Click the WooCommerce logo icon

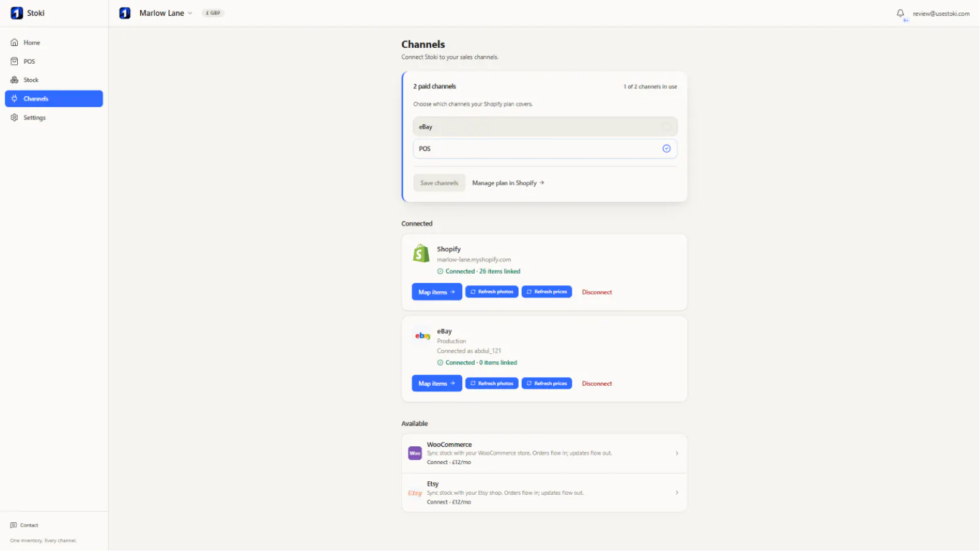[x=415, y=453]
